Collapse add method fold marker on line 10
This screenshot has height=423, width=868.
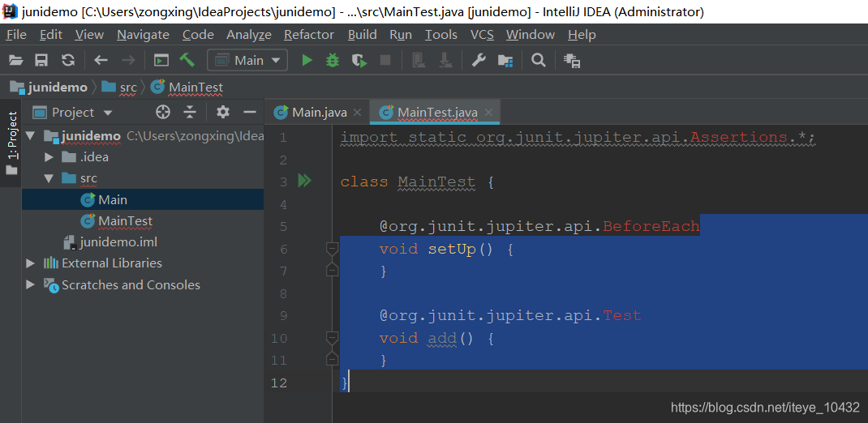point(332,337)
